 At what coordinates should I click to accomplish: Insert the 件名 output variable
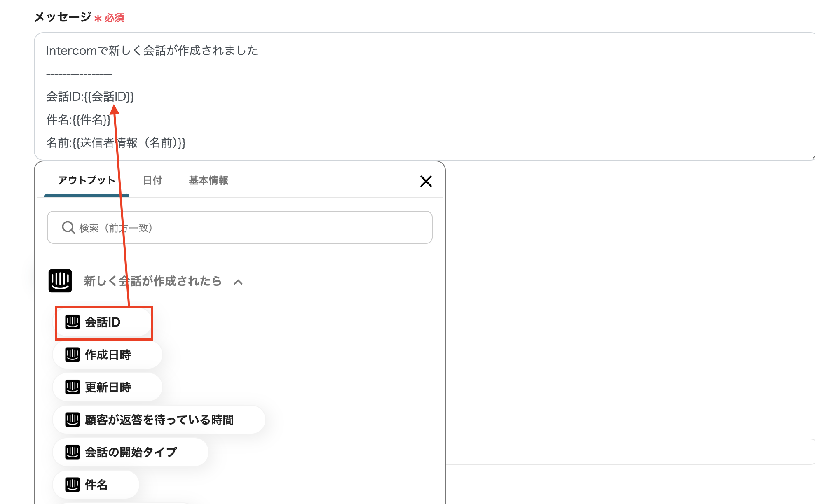tap(95, 485)
